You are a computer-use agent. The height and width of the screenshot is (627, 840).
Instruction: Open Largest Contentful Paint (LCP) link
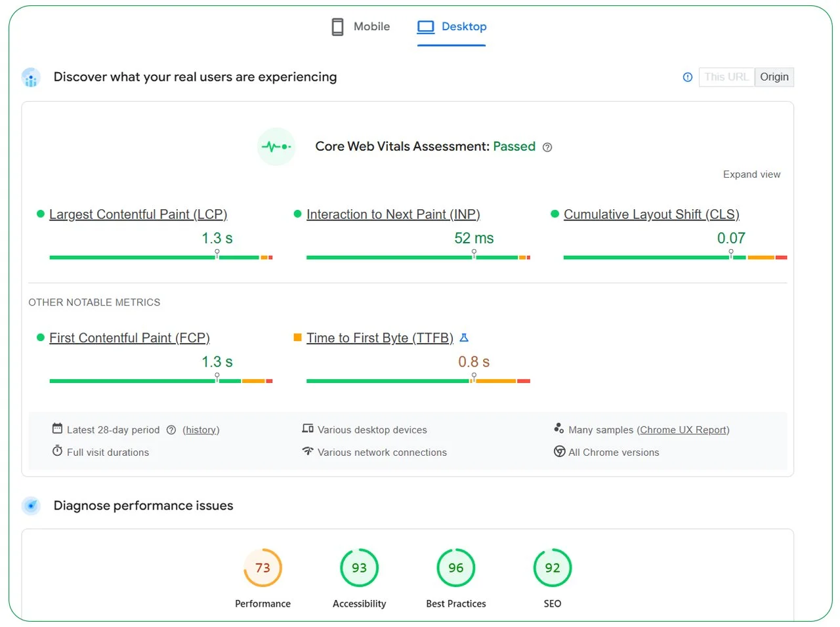click(138, 214)
